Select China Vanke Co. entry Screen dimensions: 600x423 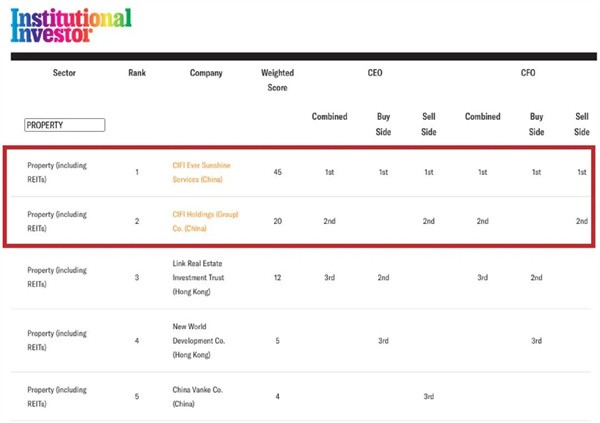pos(196,397)
